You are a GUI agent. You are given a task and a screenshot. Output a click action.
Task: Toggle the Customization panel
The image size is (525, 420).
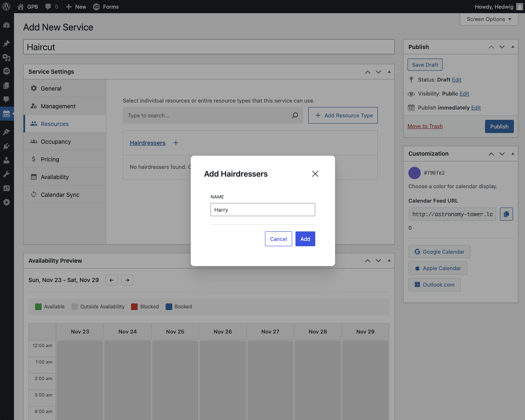point(513,154)
